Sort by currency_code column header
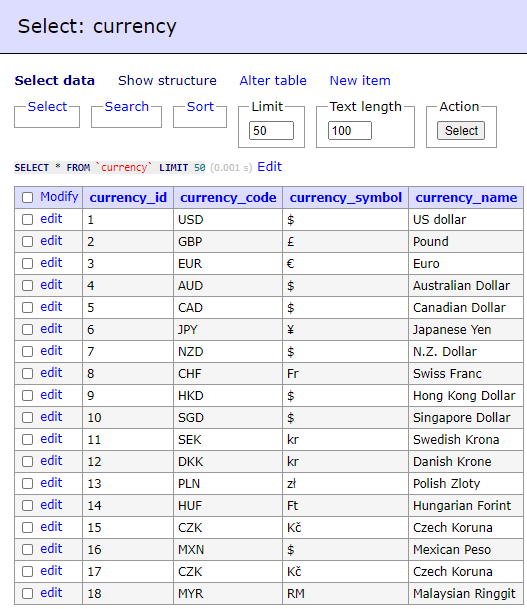527x609 pixels. pyautogui.click(x=228, y=197)
